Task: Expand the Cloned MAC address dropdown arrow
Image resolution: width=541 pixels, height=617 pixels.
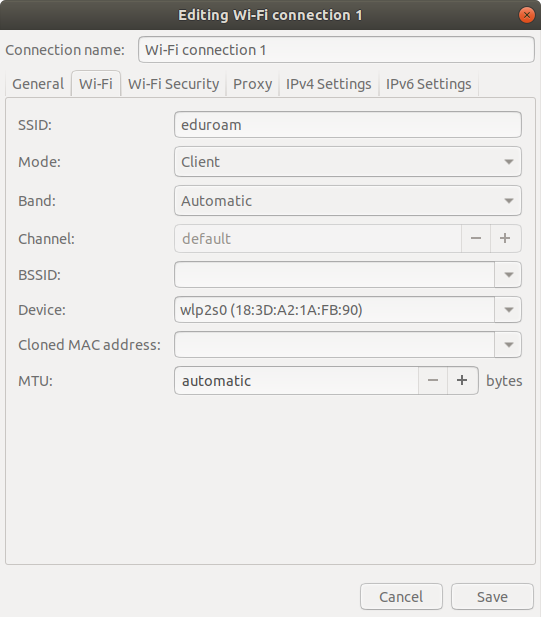Action: [x=508, y=345]
